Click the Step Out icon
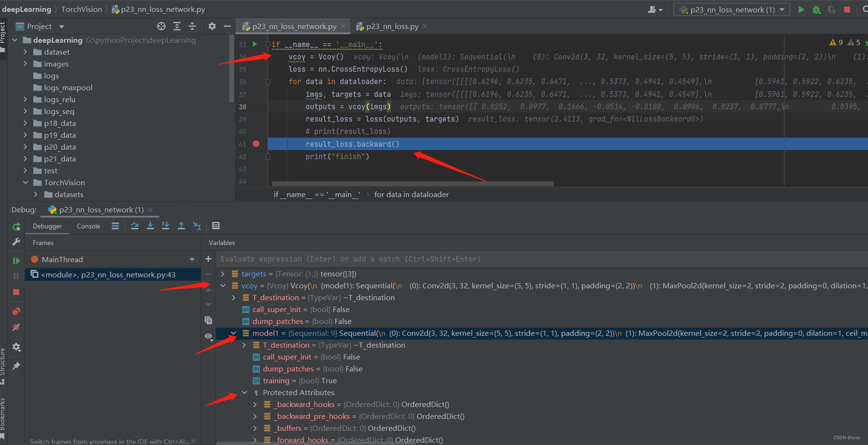Screen dimensions: 868x445 tap(181, 226)
